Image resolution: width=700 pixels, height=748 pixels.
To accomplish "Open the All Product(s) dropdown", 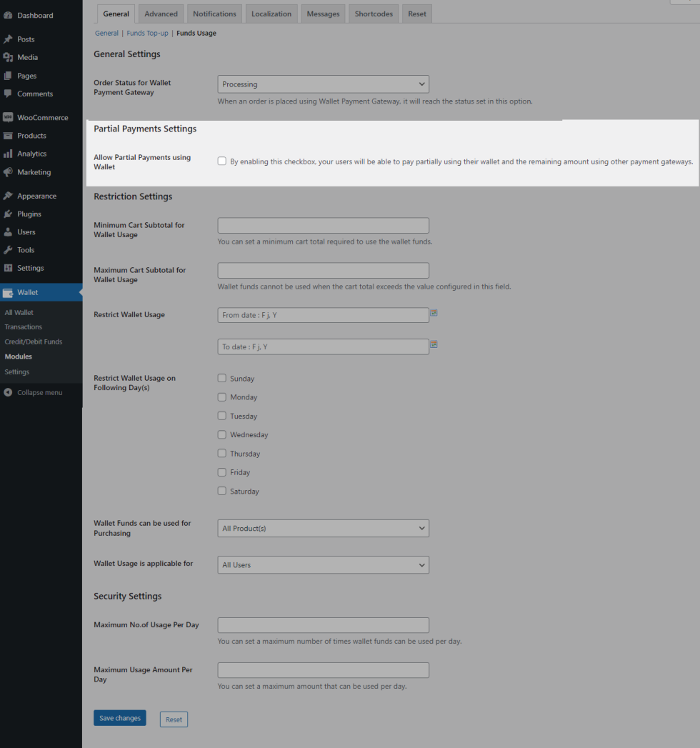I will tap(324, 528).
